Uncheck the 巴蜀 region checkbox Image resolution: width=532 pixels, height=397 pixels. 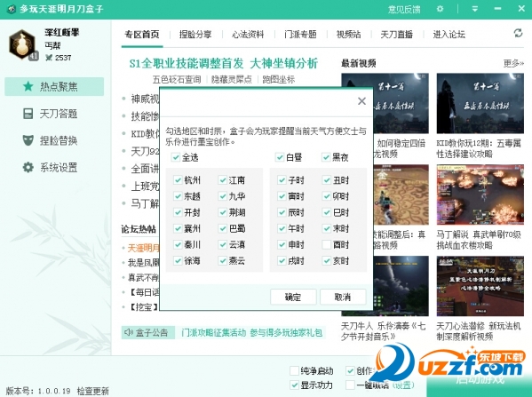223,228
